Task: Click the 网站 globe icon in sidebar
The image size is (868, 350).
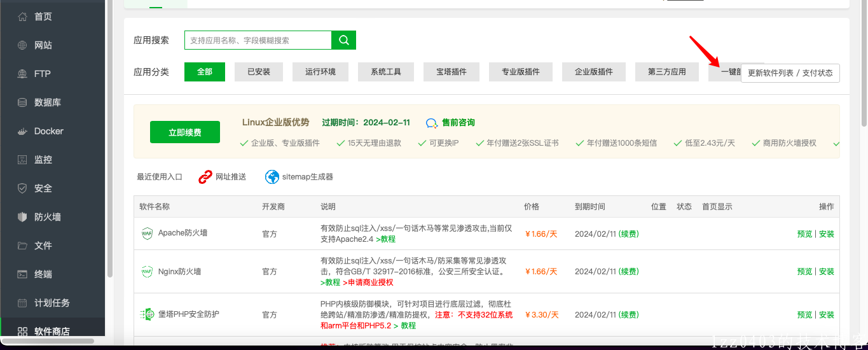Action: click(x=22, y=45)
